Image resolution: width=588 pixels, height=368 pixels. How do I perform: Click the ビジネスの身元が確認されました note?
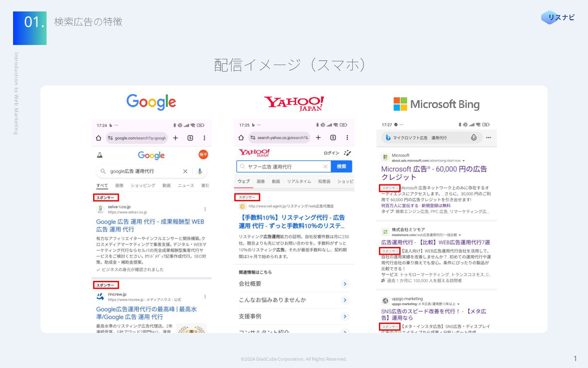tap(130, 270)
